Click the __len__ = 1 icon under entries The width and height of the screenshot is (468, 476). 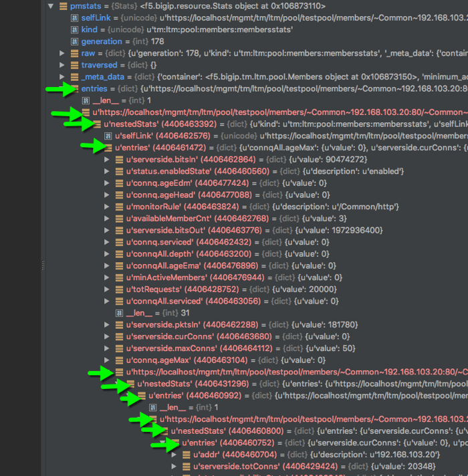[x=86, y=100]
